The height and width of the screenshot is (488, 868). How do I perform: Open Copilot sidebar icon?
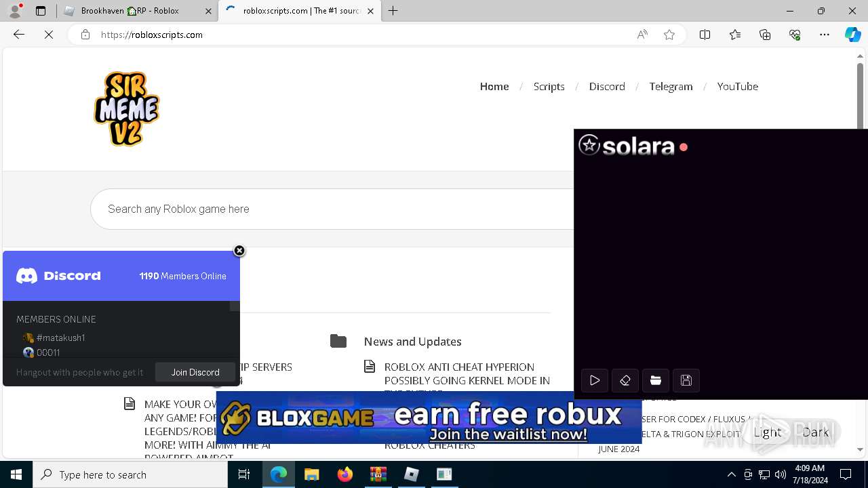tap(853, 35)
